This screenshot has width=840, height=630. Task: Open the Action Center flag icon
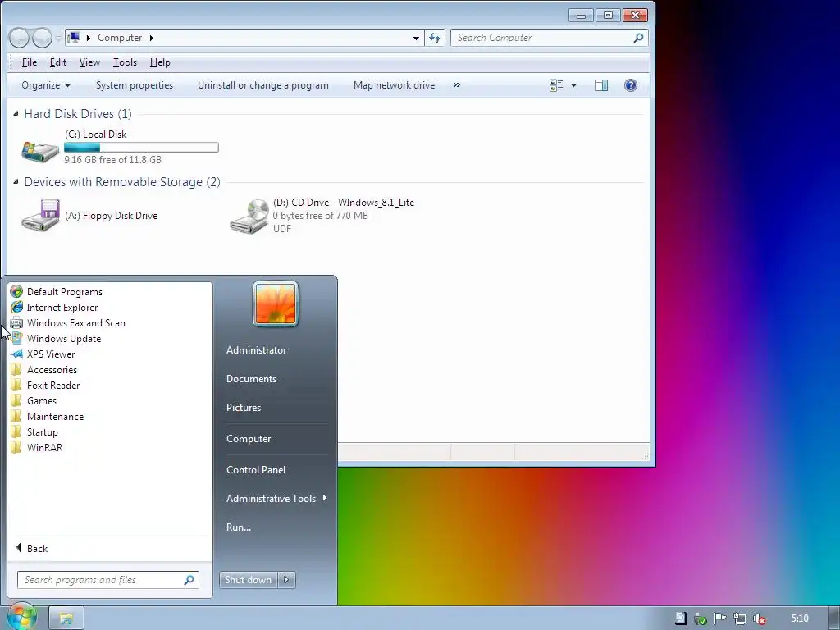pos(720,619)
